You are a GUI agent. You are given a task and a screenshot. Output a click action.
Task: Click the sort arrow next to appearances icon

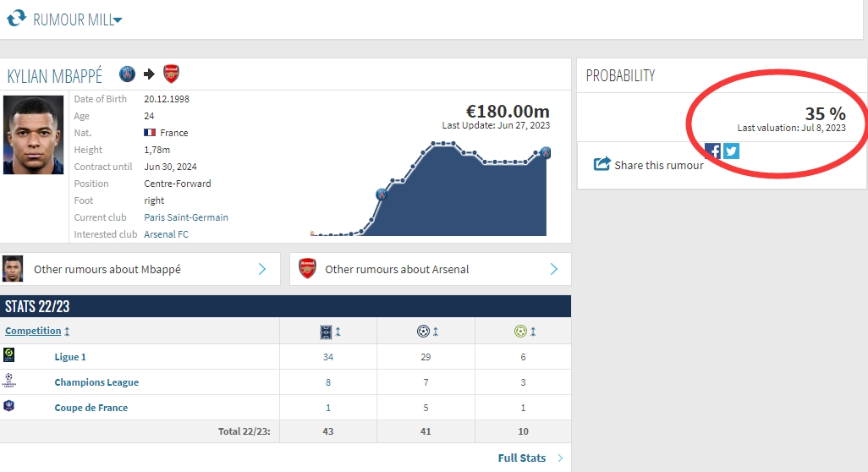338,332
